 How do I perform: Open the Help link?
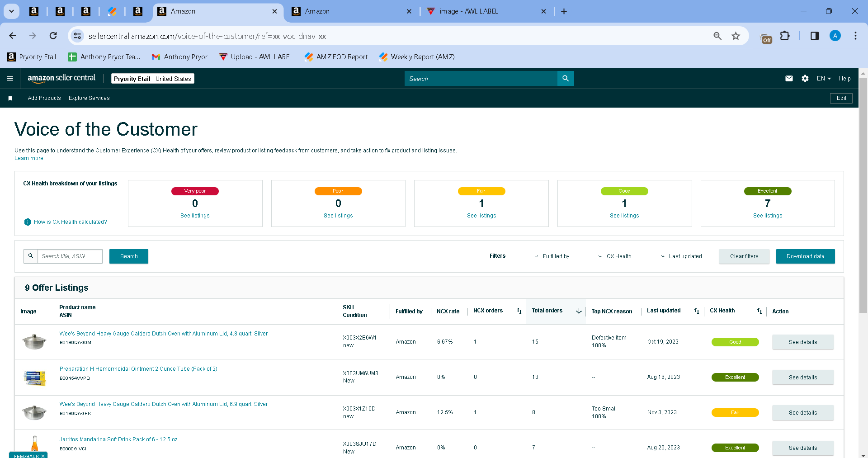point(844,79)
